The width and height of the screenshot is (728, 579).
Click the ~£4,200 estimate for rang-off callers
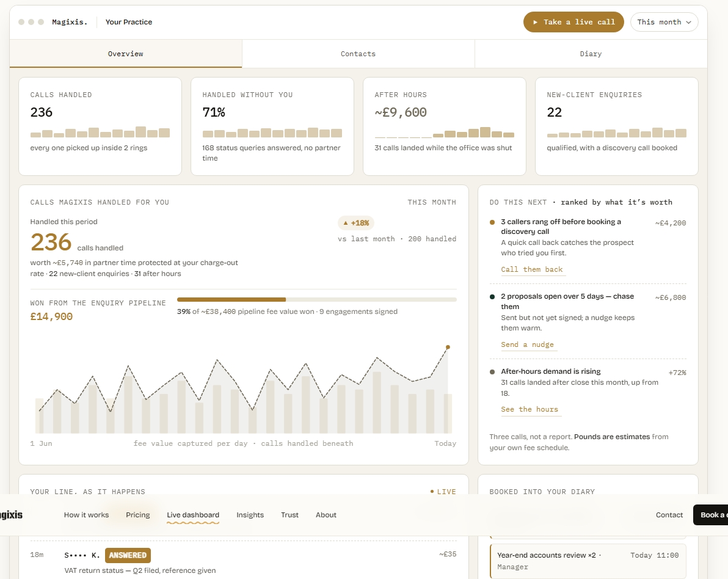[671, 223]
